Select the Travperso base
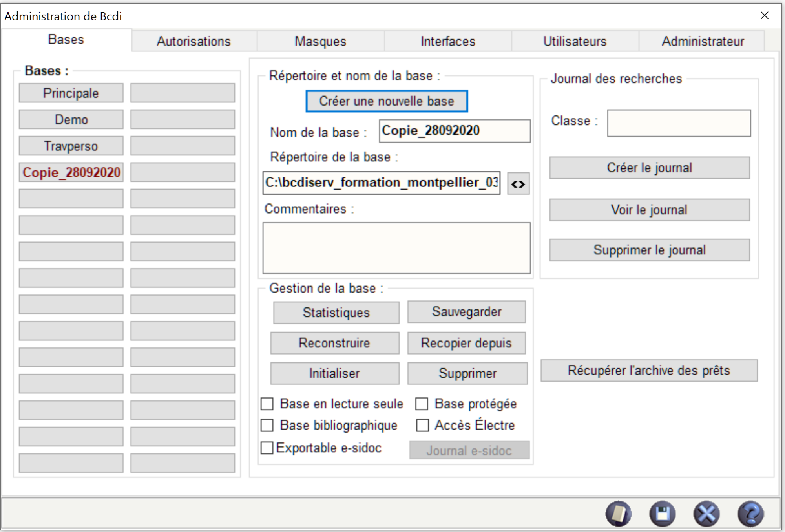This screenshot has width=785, height=532. pos(71,146)
